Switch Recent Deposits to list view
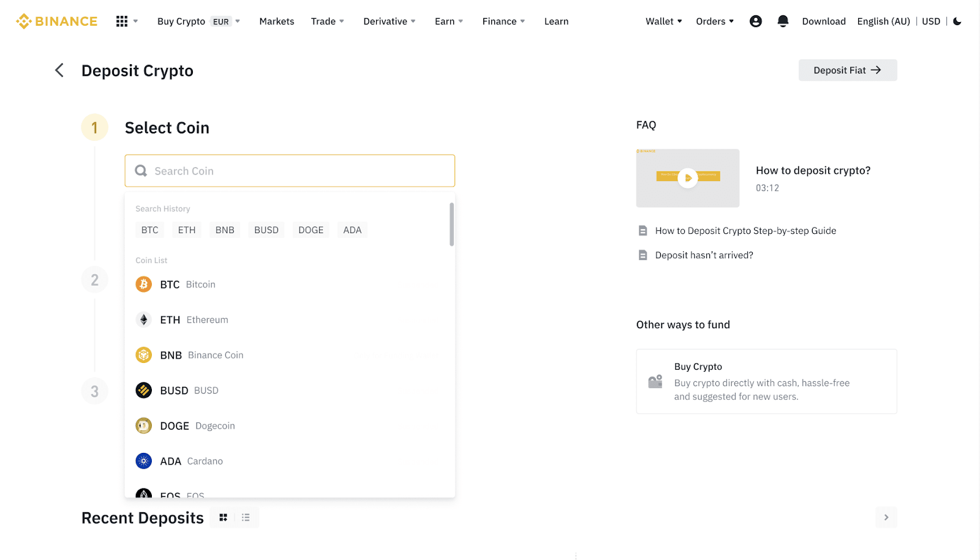Screen dimensions: 980x560 tap(246, 518)
